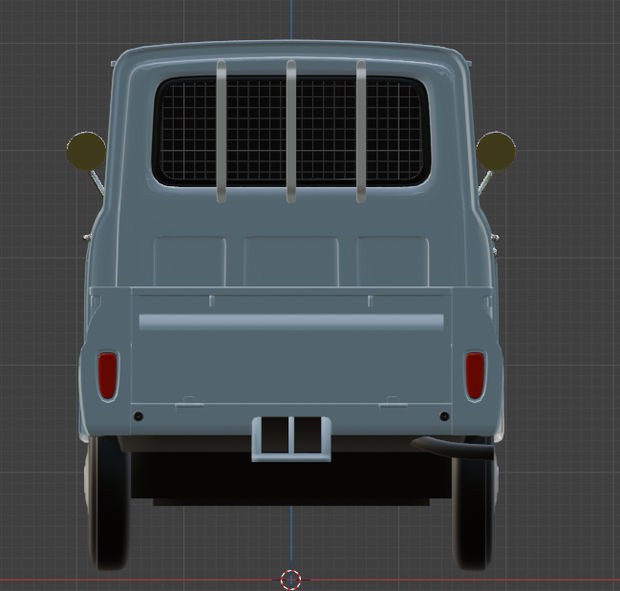The width and height of the screenshot is (620, 591).
Task: Click the middle recessed cab panel
Action: tap(291, 261)
